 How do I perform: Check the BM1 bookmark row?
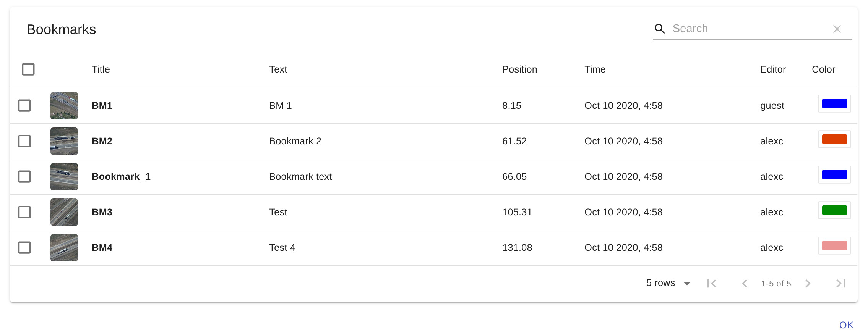tap(24, 106)
